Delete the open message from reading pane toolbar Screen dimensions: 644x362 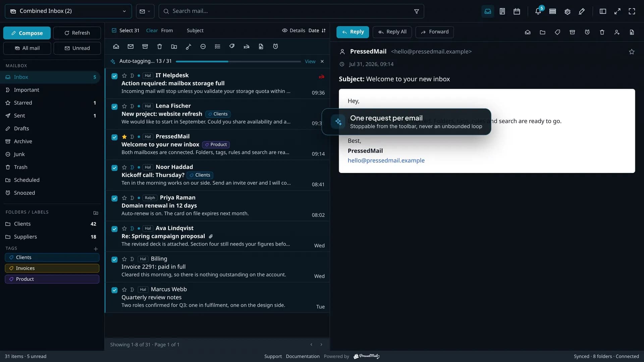pos(602,32)
